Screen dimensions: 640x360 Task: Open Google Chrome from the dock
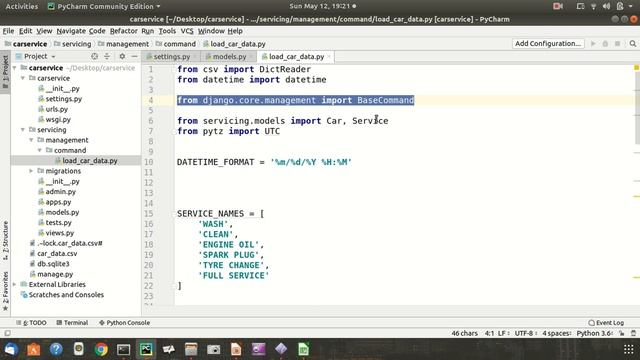(101, 349)
